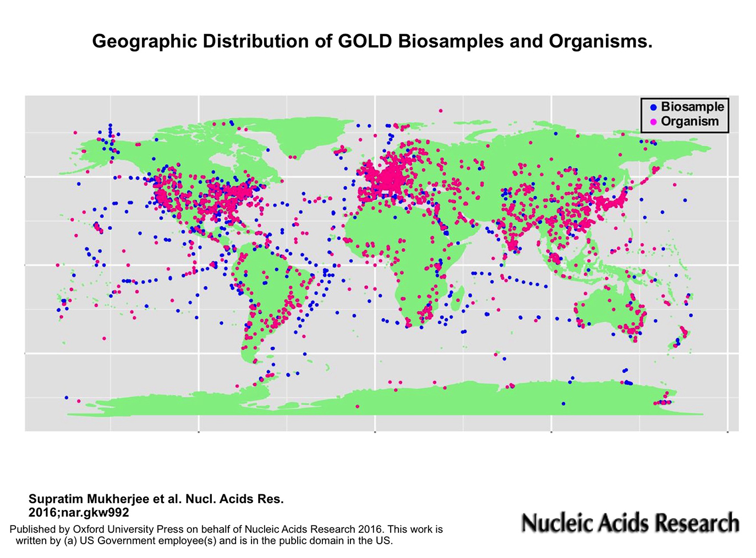Click the "Published by Oxford University Press" copyright line
Image resolution: width=756 pixels, height=558 pixels.
(226, 530)
